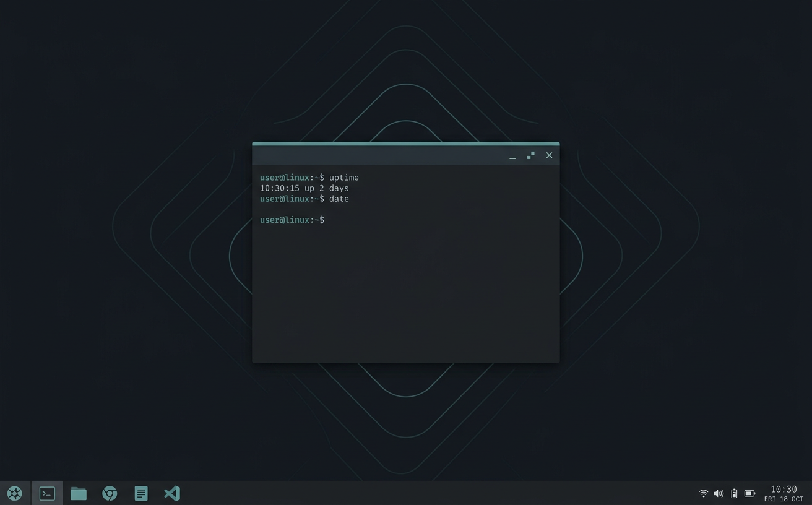Open the Files folder icon in taskbar
The width and height of the screenshot is (812, 505).
[79, 493]
